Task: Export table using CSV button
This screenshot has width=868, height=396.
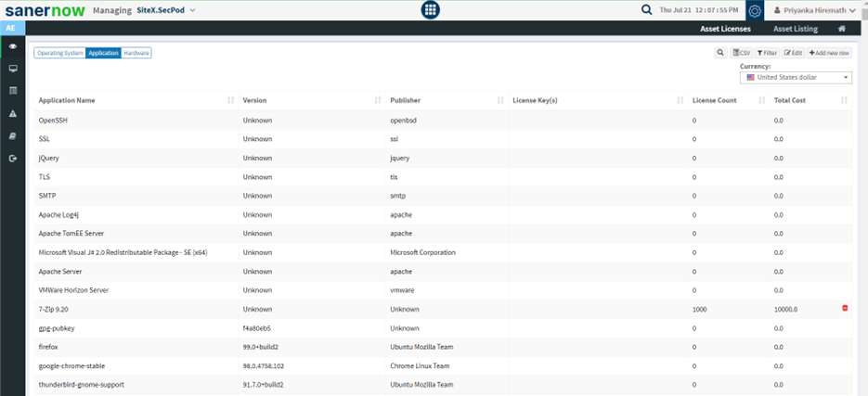Action: 741,53
